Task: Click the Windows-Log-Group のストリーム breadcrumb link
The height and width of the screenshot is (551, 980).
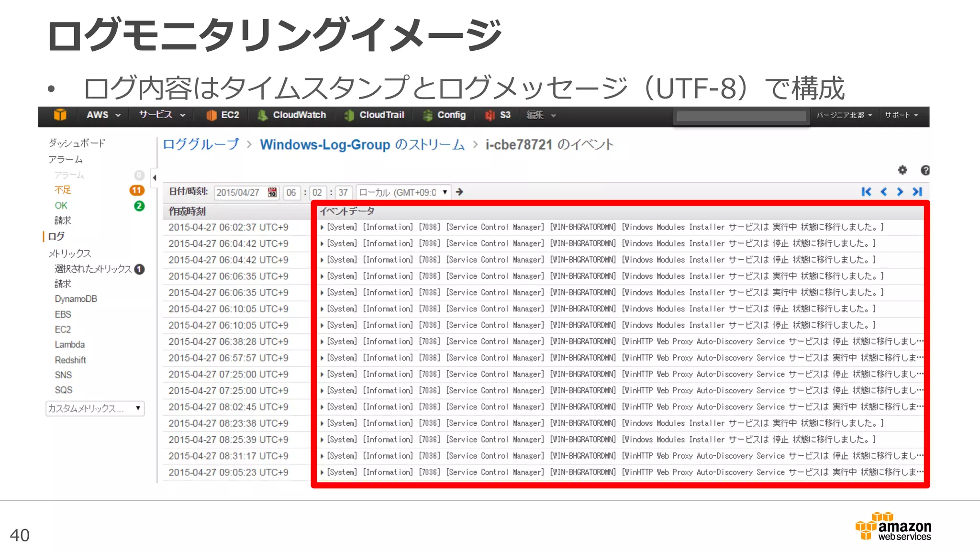Action: [362, 144]
